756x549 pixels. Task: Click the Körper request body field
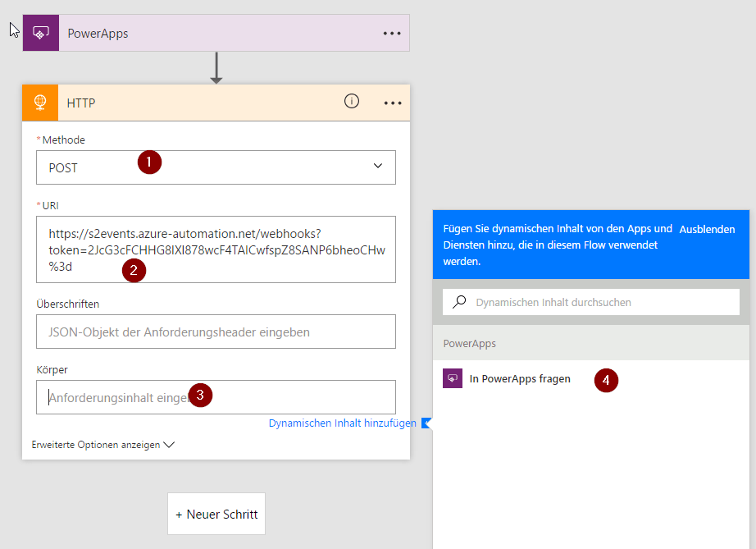(x=216, y=397)
